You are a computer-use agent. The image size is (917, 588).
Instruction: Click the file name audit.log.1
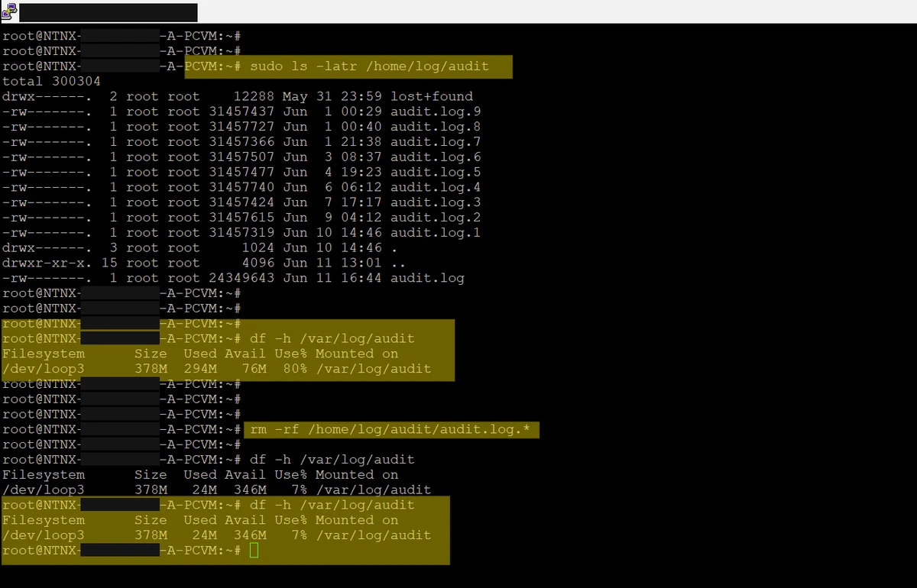(436, 233)
